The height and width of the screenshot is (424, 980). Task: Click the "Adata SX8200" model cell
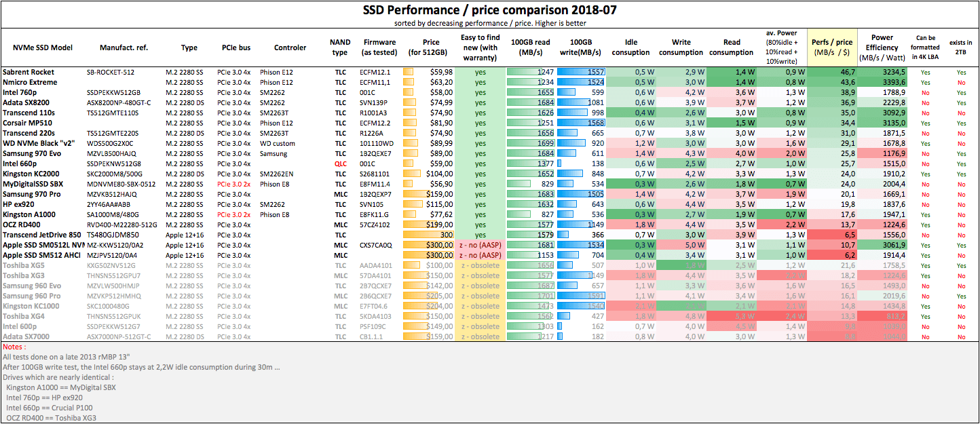tap(26, 102)
